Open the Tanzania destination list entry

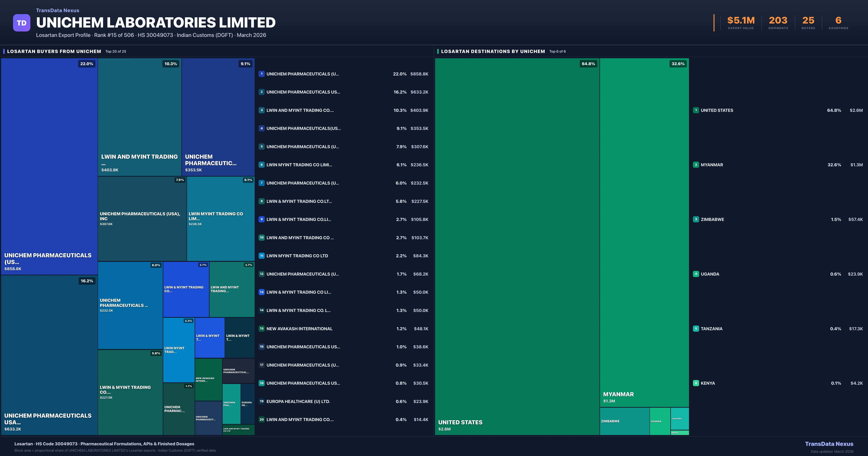pyautogui.click(x=711, y=328)
